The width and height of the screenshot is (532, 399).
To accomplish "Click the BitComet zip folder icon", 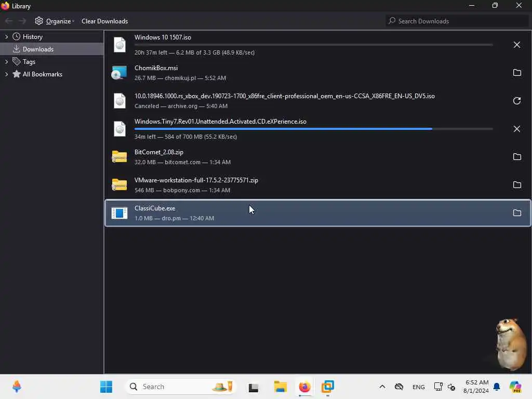I will [x=119, y=157].
